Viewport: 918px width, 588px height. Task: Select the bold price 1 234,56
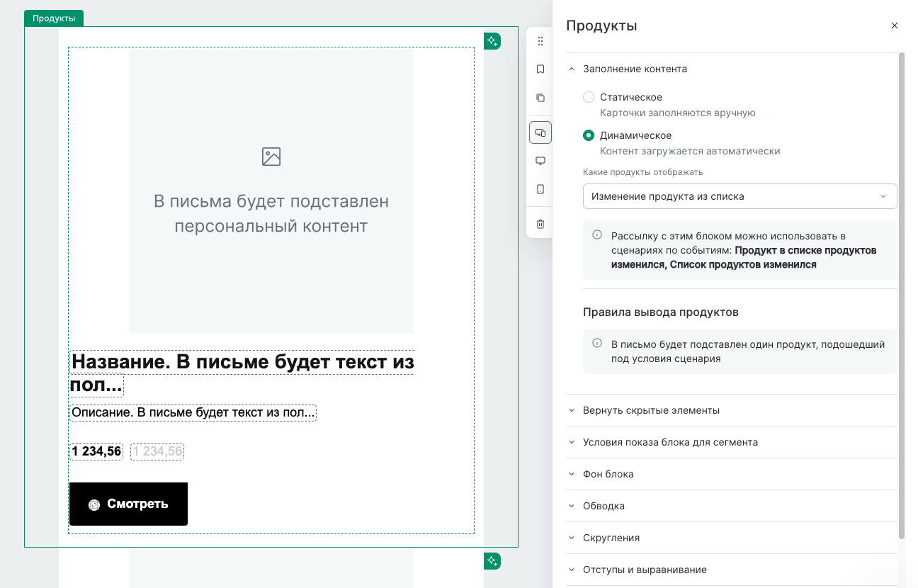tap(96, 451)
